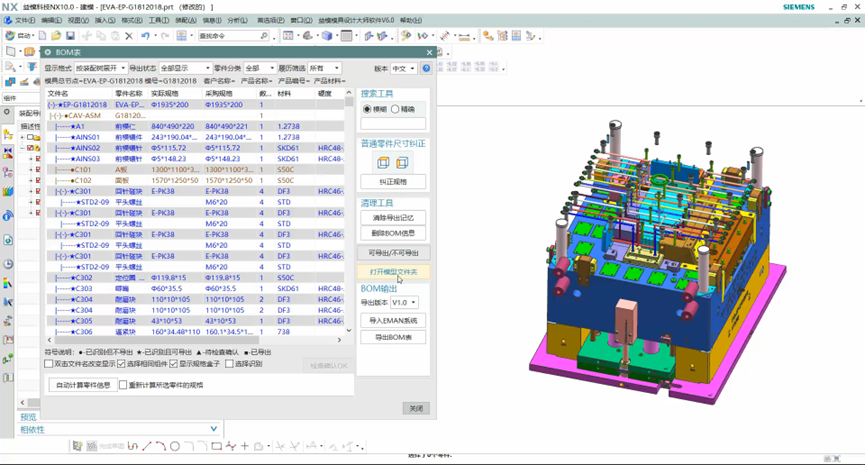Click the blue help icon in BOM dialog
This screenshot has width=865, height=465.
pyautogui.click(x=427, y=69)
